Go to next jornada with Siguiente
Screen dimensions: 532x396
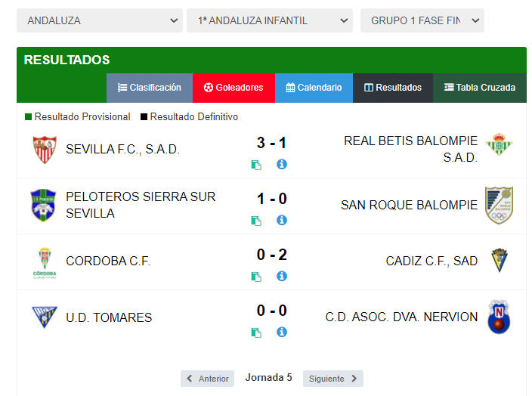332,379
